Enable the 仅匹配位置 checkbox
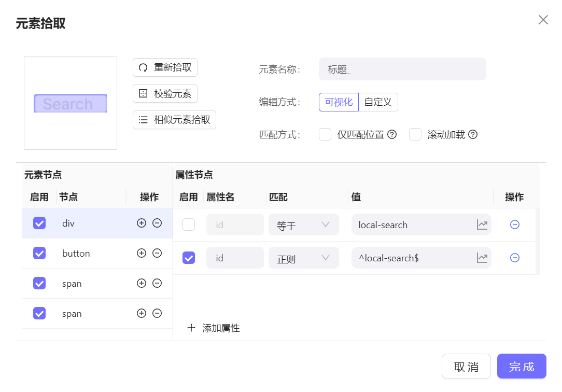The width and height of the screenshot is (562, 392). [325, 135]
